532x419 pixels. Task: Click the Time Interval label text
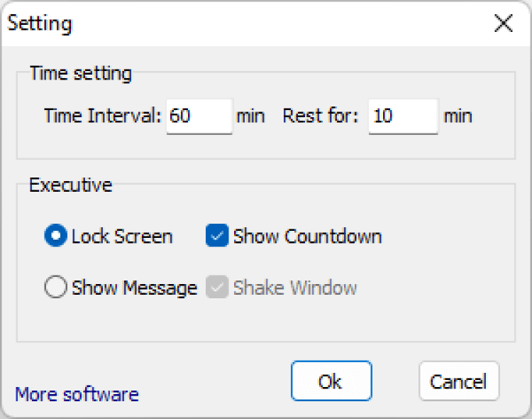coord(103,116)
